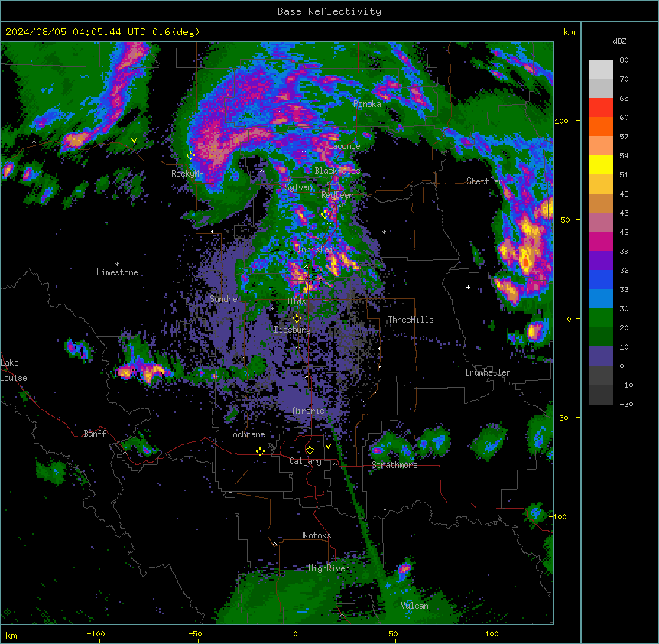This screenshot has height=644, width=659.
Task: Click the HighRiver city label
Action: tap(329, 568)
